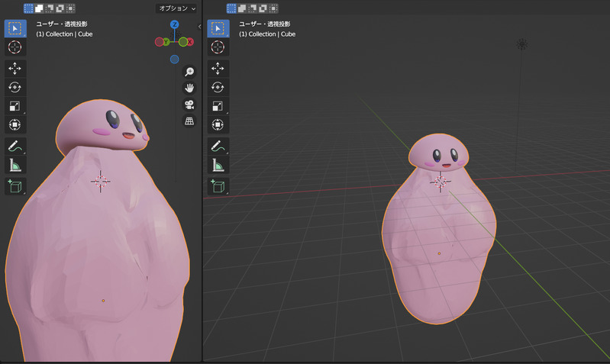Toggle camera view with the camera icon
This screenshot has width=610, height=364.
189,105
